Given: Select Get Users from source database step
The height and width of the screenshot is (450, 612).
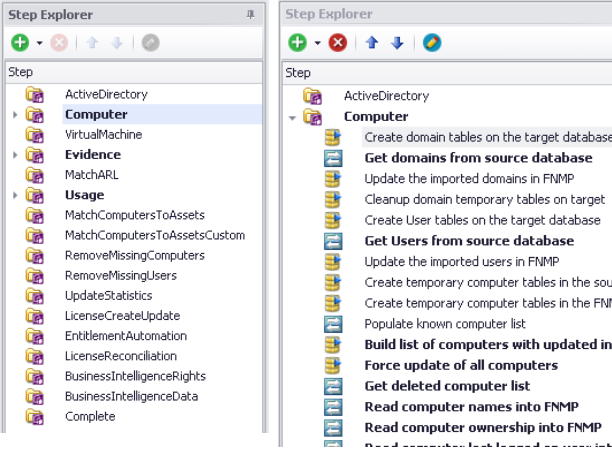Looking at the screenshot, I should pos(469,241).
